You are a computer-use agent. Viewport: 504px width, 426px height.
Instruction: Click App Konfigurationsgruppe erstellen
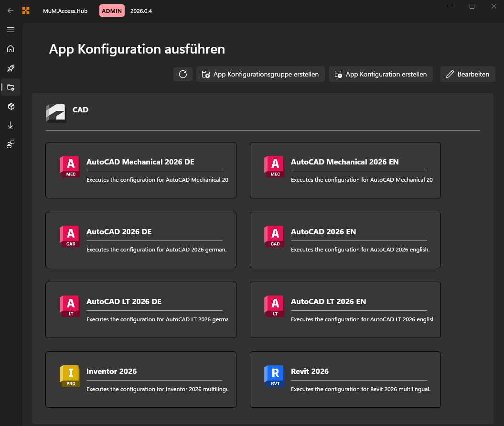(x=260, y=74)
